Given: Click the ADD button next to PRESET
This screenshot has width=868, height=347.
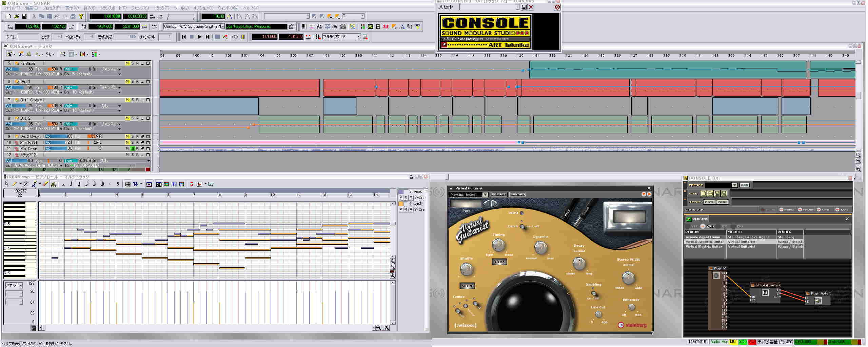Looking at the screenshot, I should click(x=744, y=185).
